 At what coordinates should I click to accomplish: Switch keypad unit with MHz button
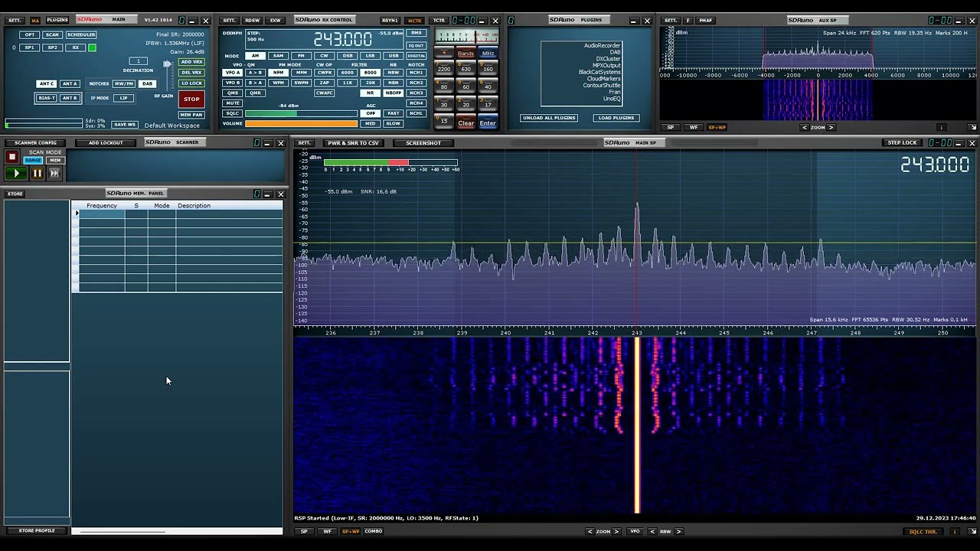[x=488, y=54]
